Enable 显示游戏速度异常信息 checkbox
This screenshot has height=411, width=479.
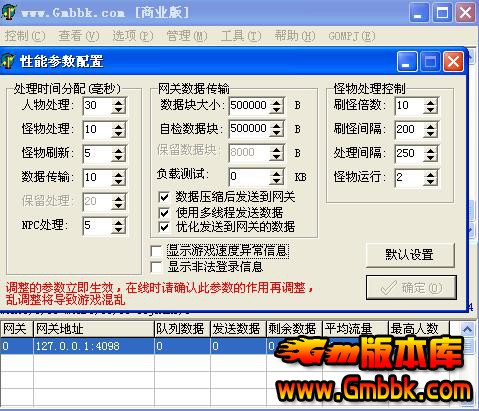(x=156, y=251)
